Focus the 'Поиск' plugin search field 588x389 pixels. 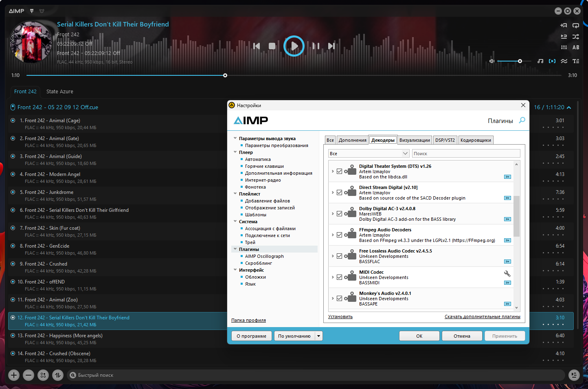click(x=466, y=154)
